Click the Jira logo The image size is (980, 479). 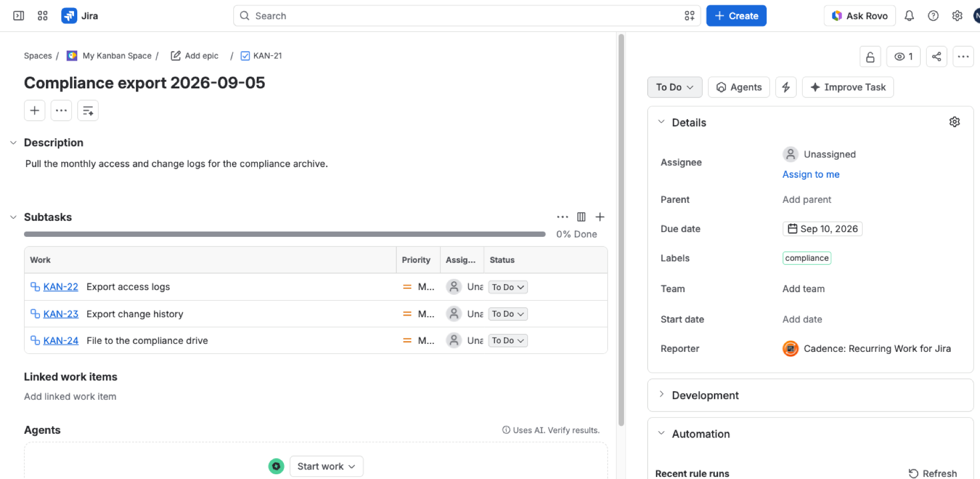click(80, 16)
